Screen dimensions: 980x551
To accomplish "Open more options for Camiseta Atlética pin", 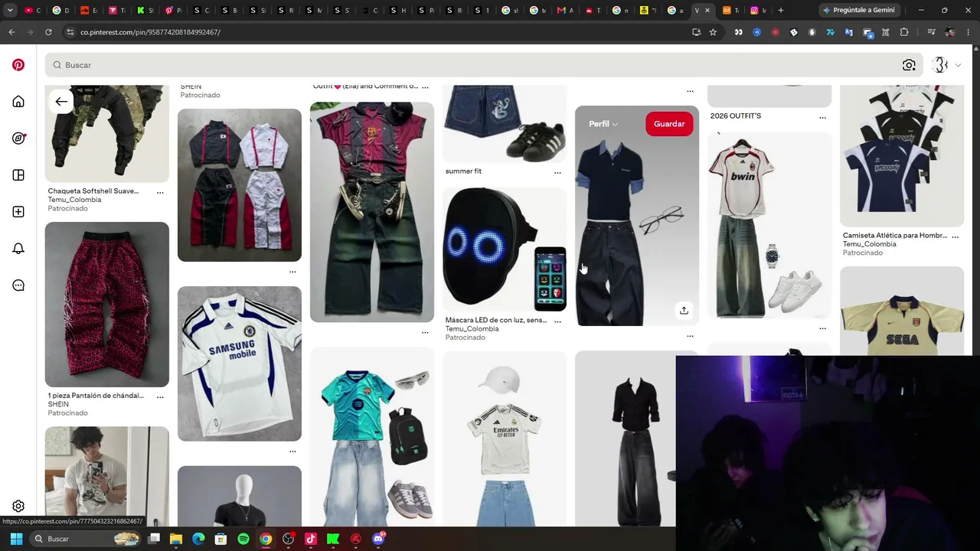I will [955, 236].
